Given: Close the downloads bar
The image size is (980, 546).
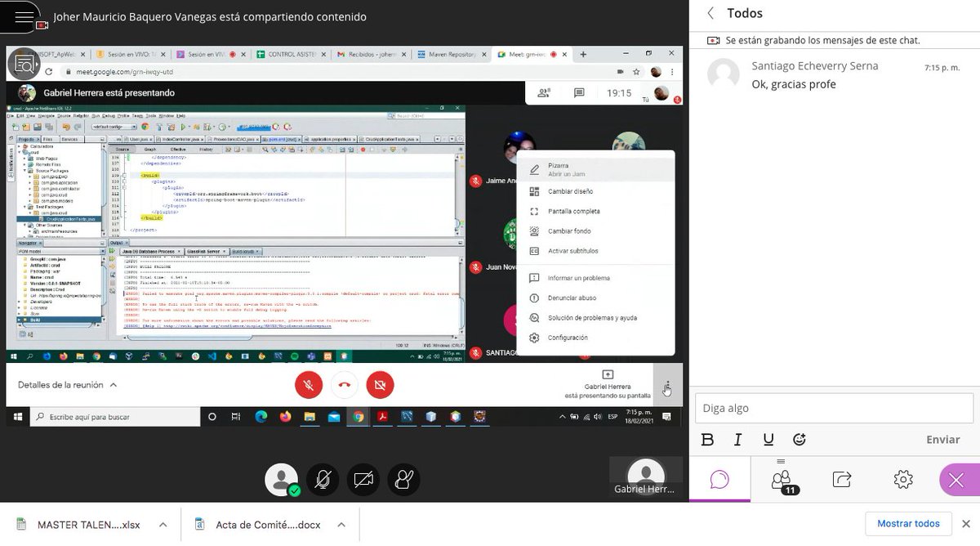Looking at the screenshot, I should pos(966,524).
